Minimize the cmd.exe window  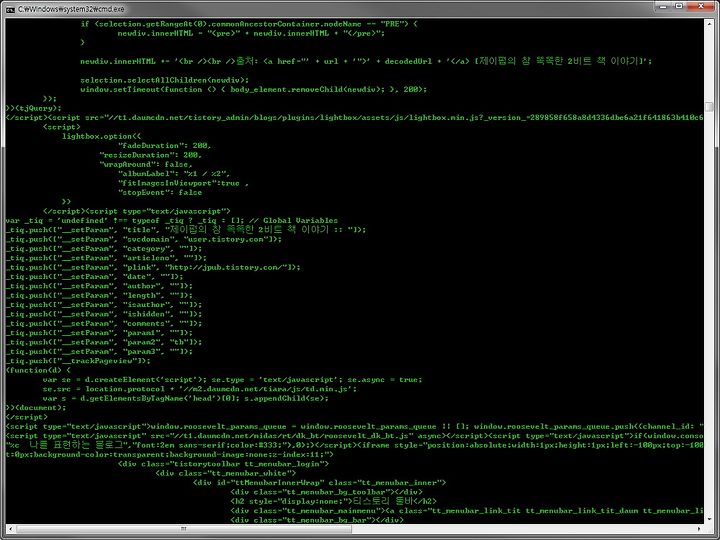click(x=663, y=6)
